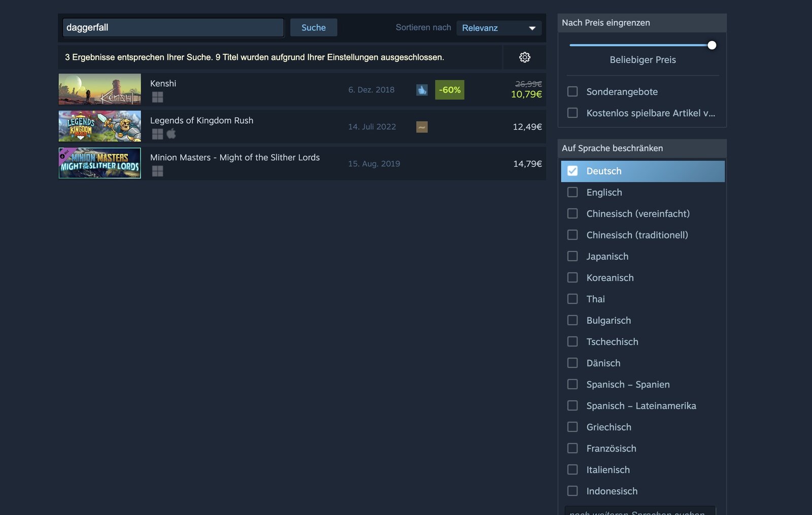The width and height of the screenshot is (812, 515).
Task: Click Legends of Kingdom Rush price 12,49€
Action: tap(527, 127)
